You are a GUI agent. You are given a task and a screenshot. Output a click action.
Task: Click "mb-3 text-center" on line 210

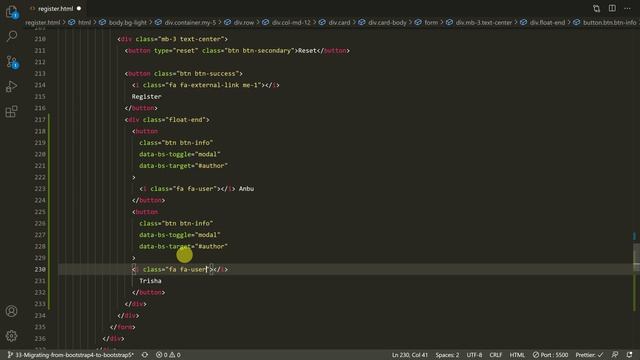pos(191,39)
